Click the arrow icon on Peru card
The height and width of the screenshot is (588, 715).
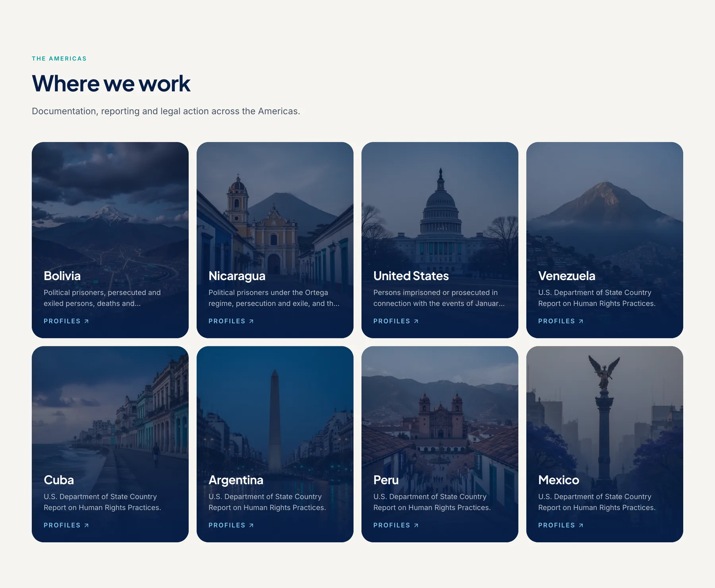[416, 525]
